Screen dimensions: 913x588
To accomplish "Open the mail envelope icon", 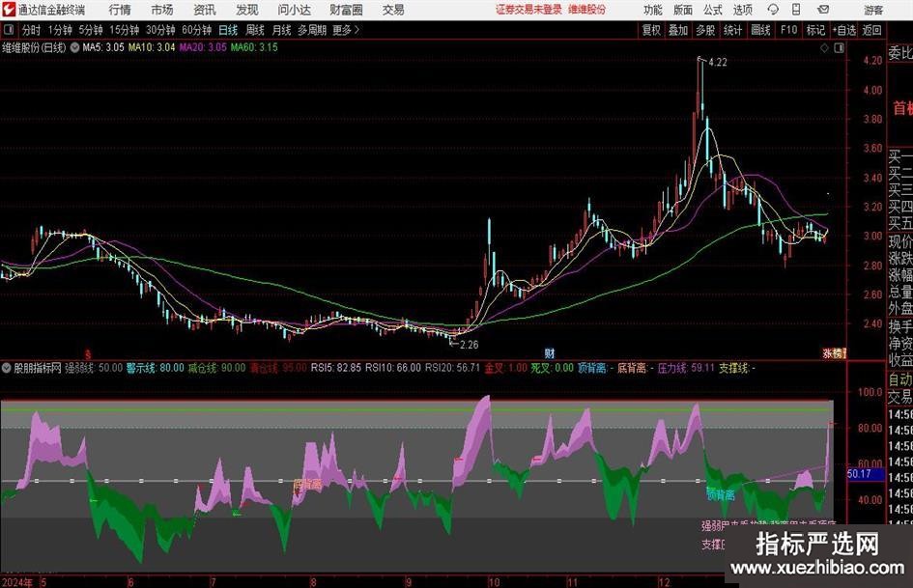I will 823,10.
